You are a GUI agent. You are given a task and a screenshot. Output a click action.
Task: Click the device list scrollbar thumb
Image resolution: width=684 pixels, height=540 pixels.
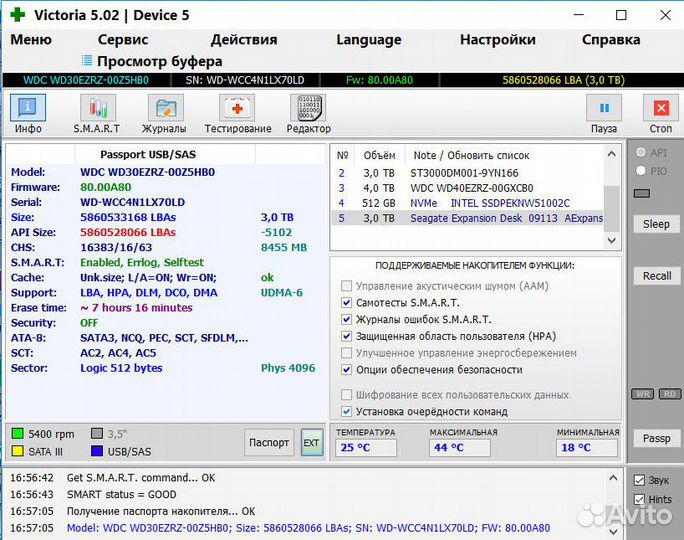coord(612,208)
